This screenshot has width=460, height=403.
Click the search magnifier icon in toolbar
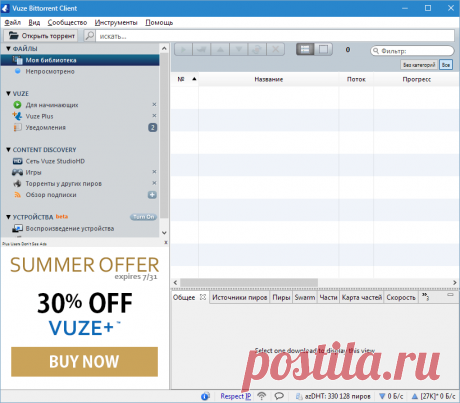[89, 36]
